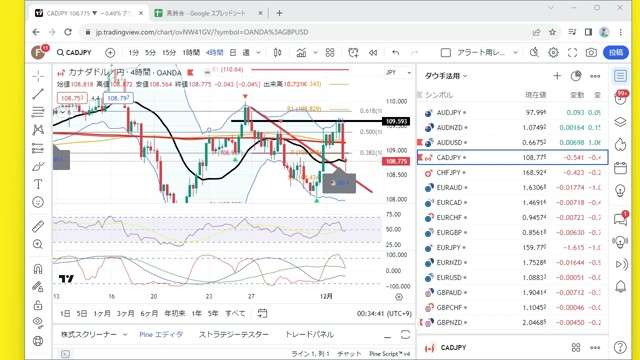Hide all drawings with the eye icon

point(38,322)
